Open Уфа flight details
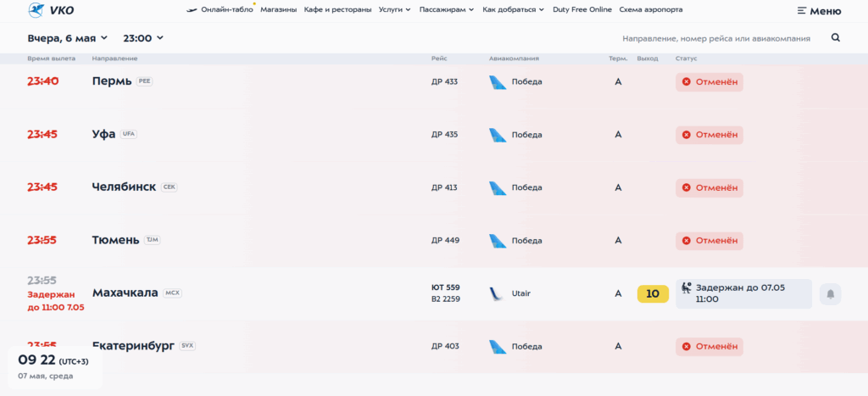This screenshot has height=396, width=868. pyautogui.click(x=103, y=134)
